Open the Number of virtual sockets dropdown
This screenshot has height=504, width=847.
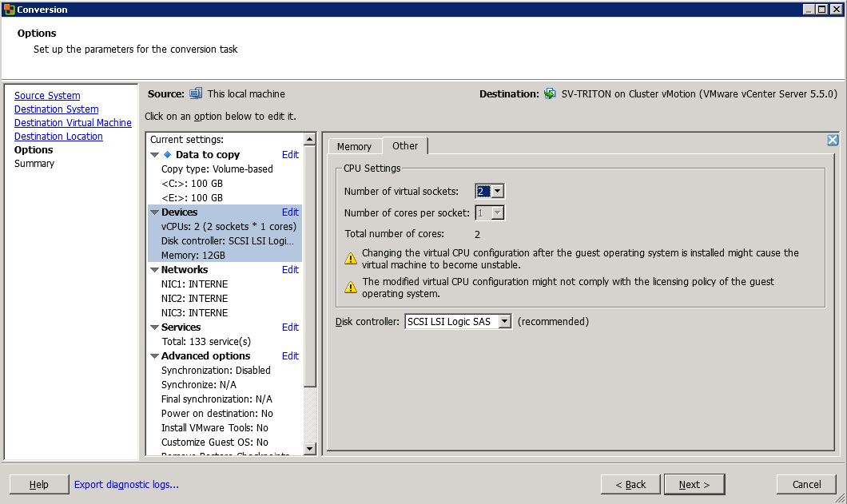pyautogui.click(x=498, y=191)
